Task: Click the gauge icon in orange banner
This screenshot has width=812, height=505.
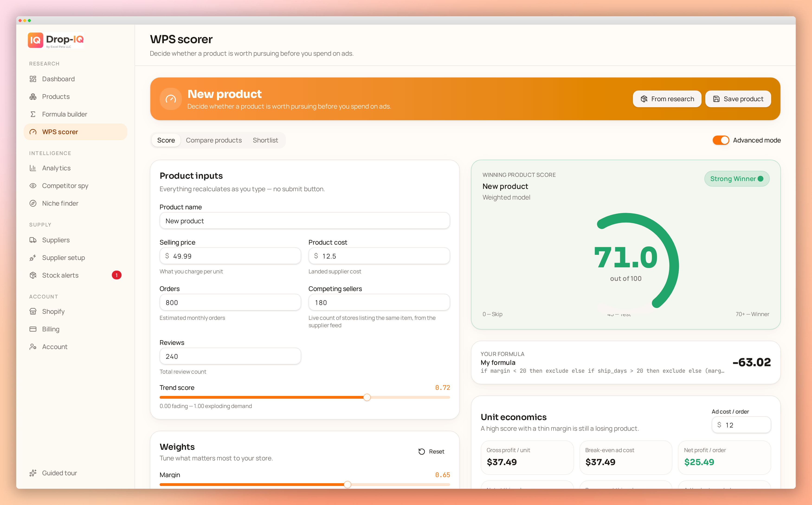Action: click(171, 99)
